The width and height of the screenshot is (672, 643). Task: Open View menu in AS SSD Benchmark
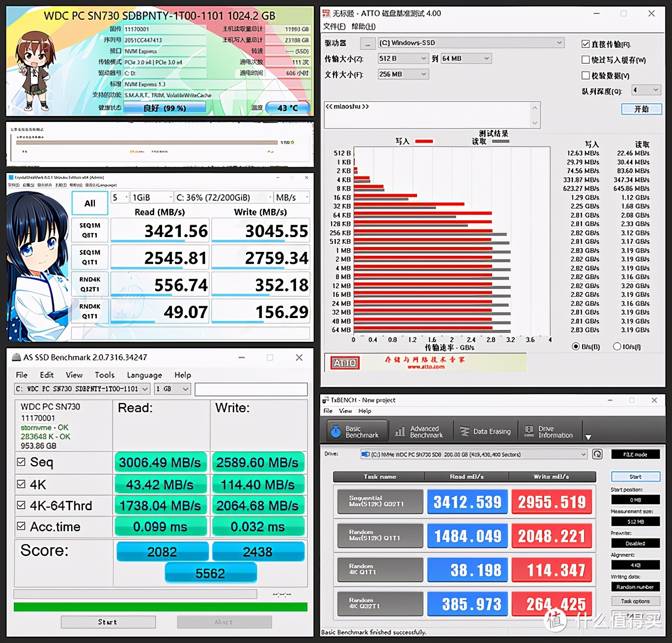point(74,375)
